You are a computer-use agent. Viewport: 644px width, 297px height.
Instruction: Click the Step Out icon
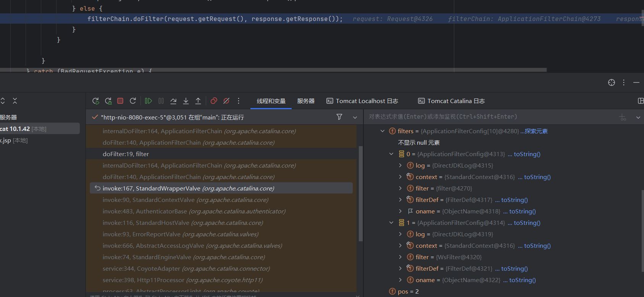(x=198, y=101)
